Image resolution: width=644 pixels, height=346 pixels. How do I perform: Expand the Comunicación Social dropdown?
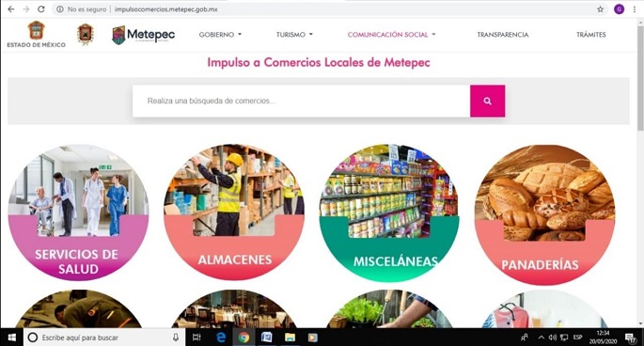[391, 35]
